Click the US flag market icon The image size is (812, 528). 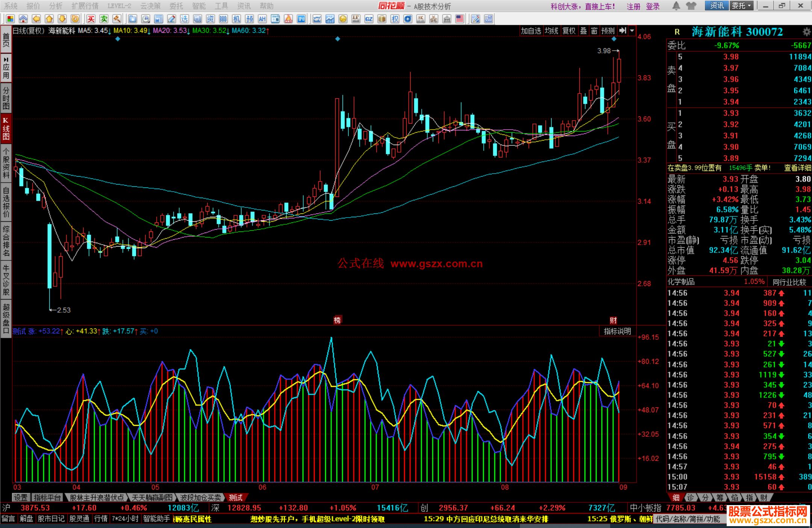(x=459, y=19)
